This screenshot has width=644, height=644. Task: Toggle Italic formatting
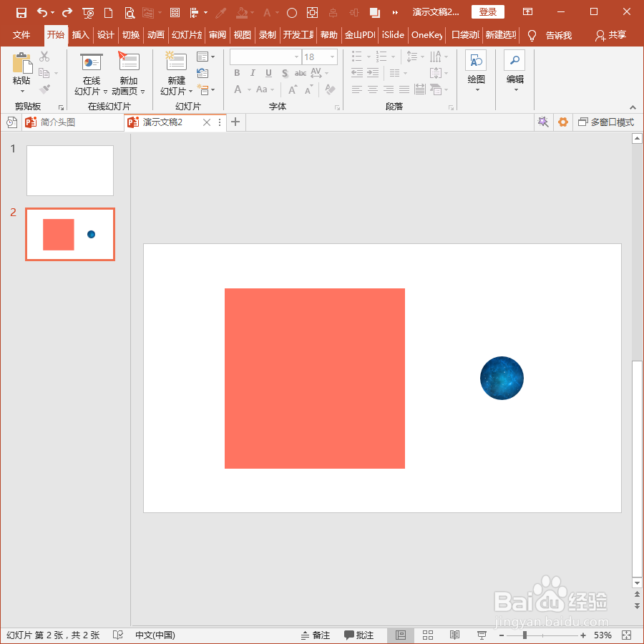coord(253,73)
